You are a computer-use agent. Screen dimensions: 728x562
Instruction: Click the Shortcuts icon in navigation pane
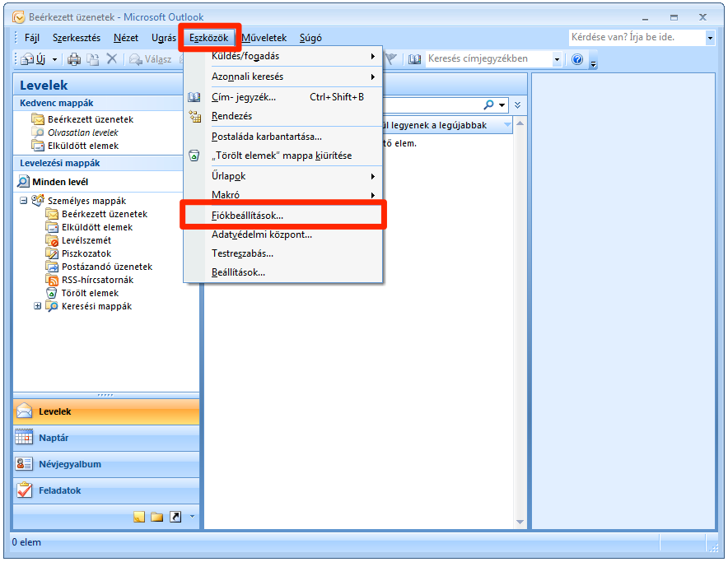pyautogui.click(x=175, y=517)
